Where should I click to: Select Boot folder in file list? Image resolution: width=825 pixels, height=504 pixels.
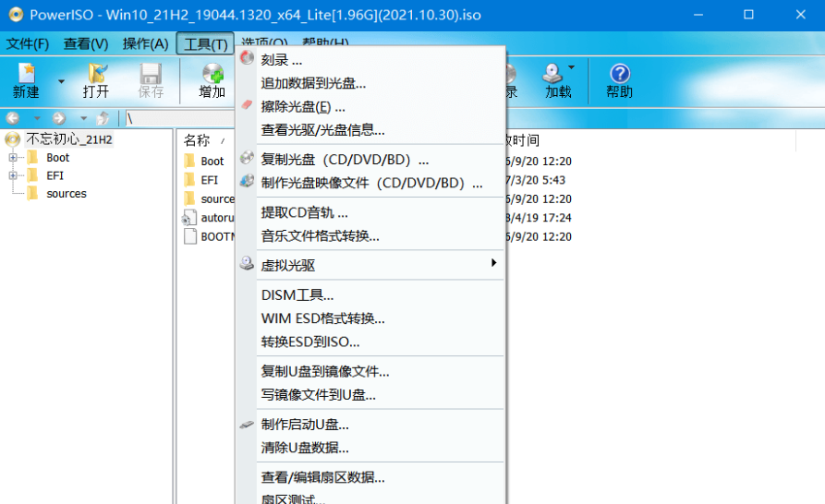212,162
